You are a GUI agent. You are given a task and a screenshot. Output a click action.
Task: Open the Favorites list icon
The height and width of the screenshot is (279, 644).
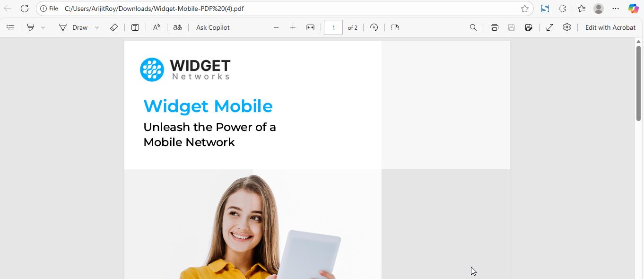click(x=581, y=9)
